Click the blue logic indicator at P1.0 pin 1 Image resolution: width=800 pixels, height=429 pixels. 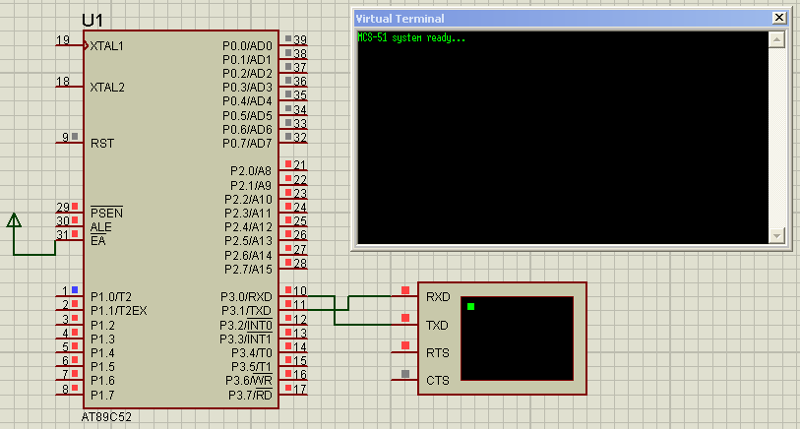74,290
